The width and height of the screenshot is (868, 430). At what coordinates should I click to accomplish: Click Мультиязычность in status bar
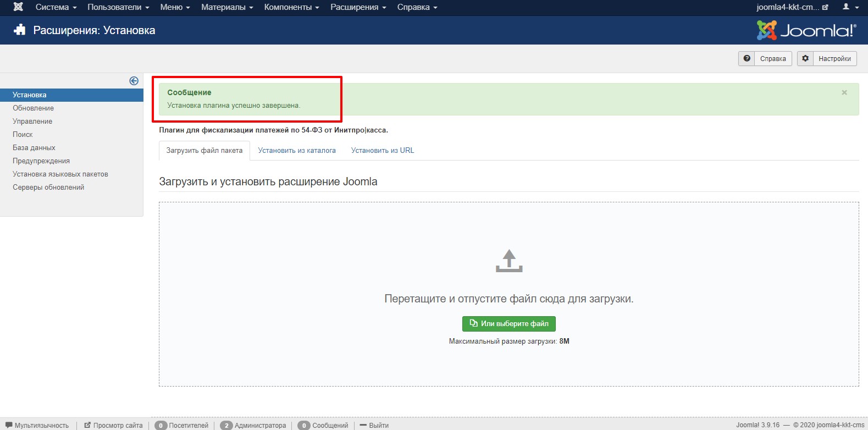[37, 426]
